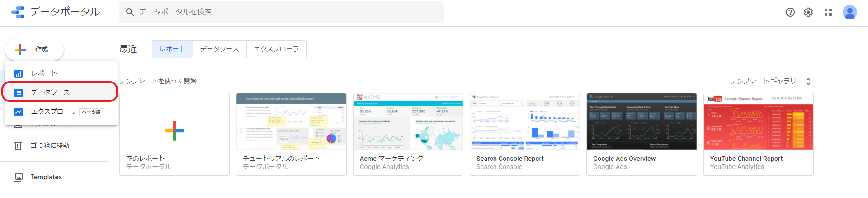Click the colorful plus icon in 作成
Image resolution: width=868 pixels, height=198 pixels.
click(20, 49)
